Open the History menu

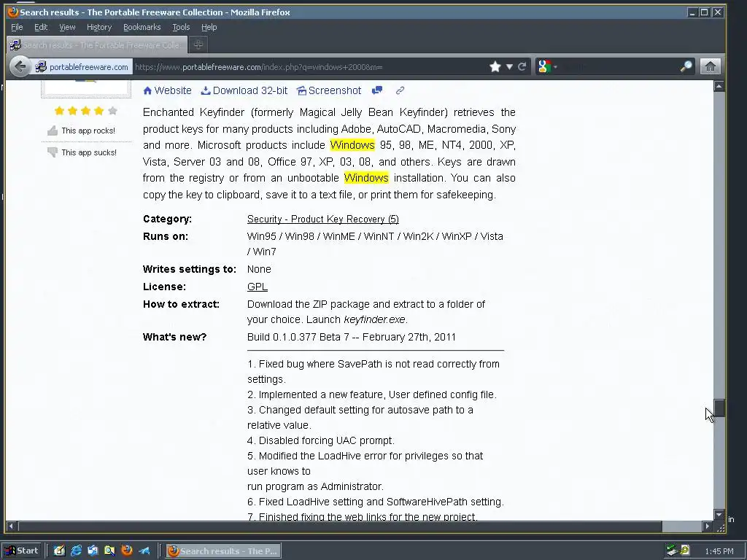[99, 27]
